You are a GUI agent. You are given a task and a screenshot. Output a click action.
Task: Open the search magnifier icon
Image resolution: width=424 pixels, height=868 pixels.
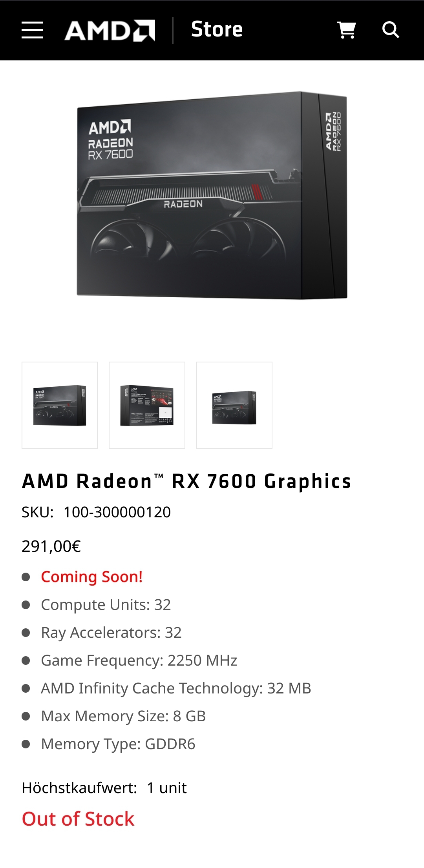click(x=391, y=30)
